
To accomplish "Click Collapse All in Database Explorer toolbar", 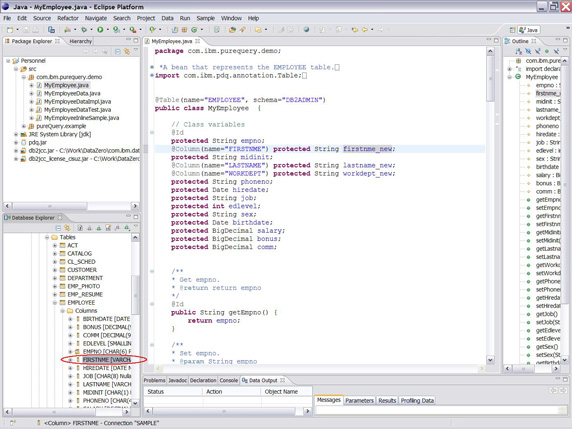I will (58, 228).
